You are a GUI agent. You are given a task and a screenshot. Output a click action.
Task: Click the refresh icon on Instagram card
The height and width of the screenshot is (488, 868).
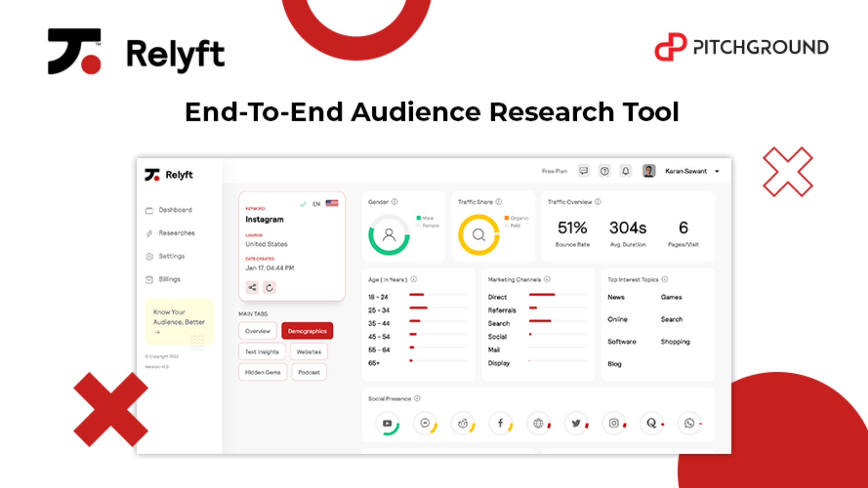[x=269, y=287]
